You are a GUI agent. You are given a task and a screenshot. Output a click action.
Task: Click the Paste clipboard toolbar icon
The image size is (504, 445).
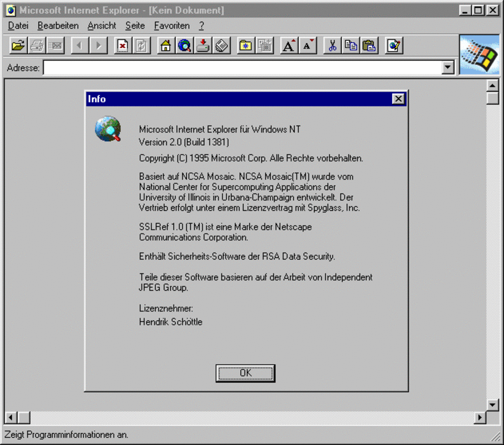(369, 46)
